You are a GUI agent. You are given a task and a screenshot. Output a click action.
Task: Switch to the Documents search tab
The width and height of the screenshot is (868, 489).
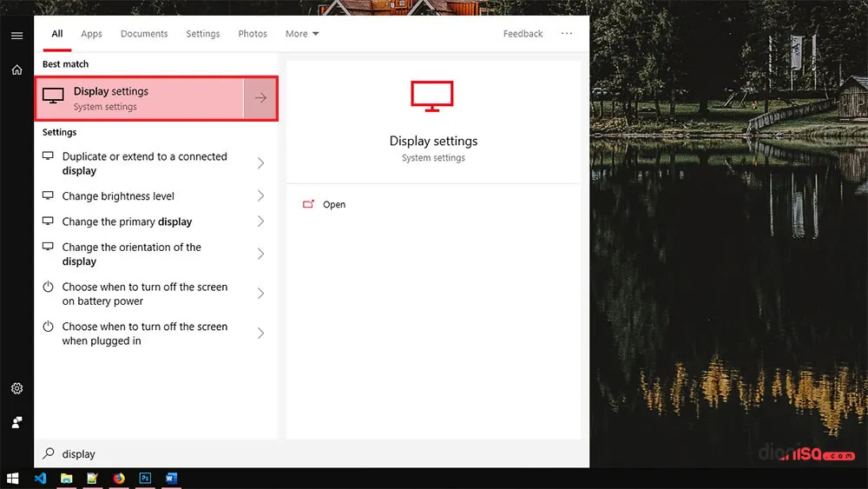coord(144,34)
